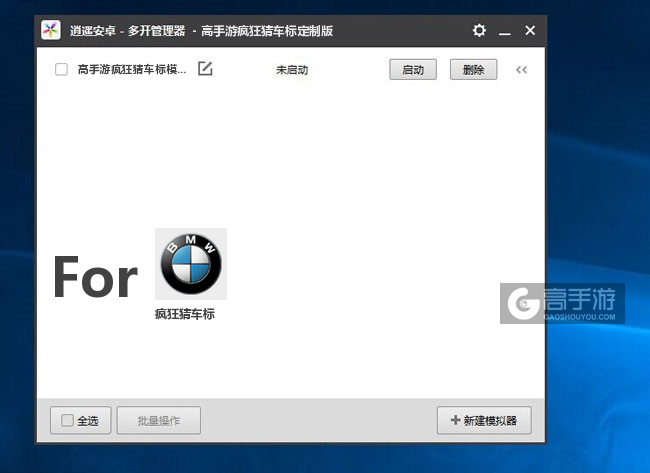650x473 pixels.
Task: Click the BMW logo image
Action: pyautogui.click(x=191, y=263)
